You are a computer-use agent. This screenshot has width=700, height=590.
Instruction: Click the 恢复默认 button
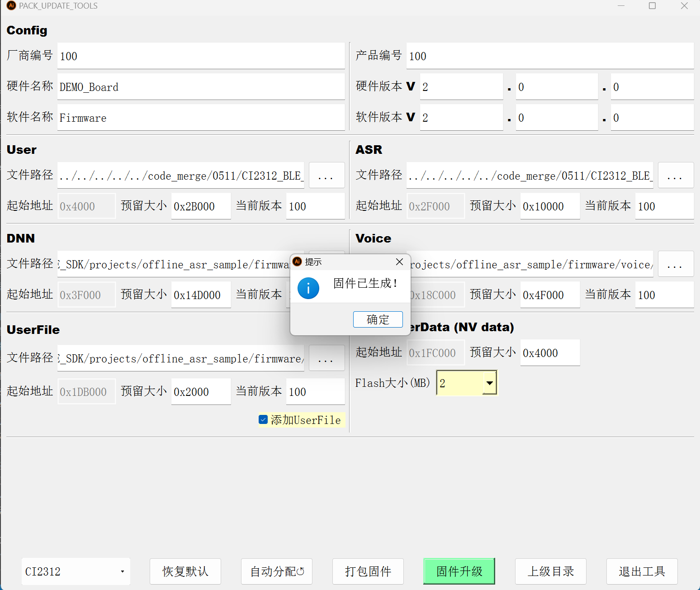click(x=185, y=571)
